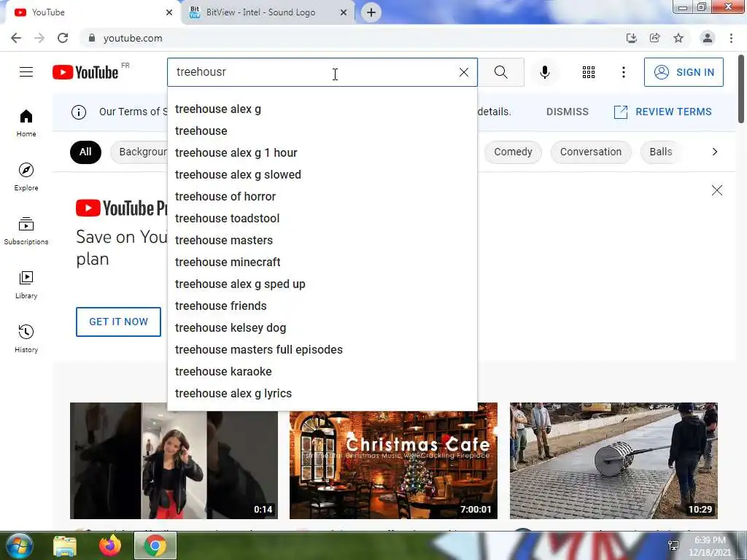Click DISMISS on terms notice
The width and height of the screenshot is (747, 560).
(x=568, y=112)
